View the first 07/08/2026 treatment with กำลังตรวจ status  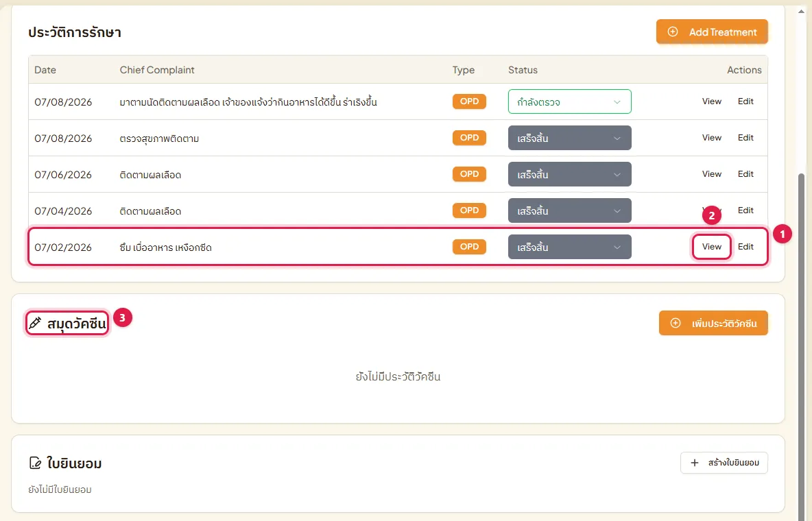click(x=712, y=101)
